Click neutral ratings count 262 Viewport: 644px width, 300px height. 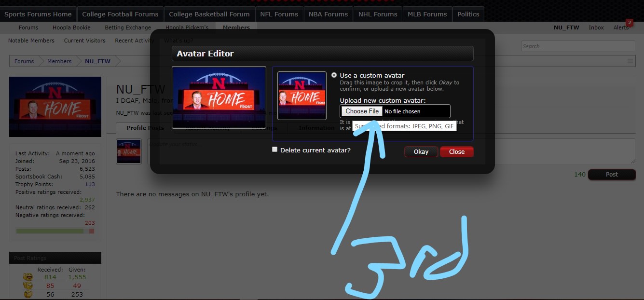pos(90,207)
